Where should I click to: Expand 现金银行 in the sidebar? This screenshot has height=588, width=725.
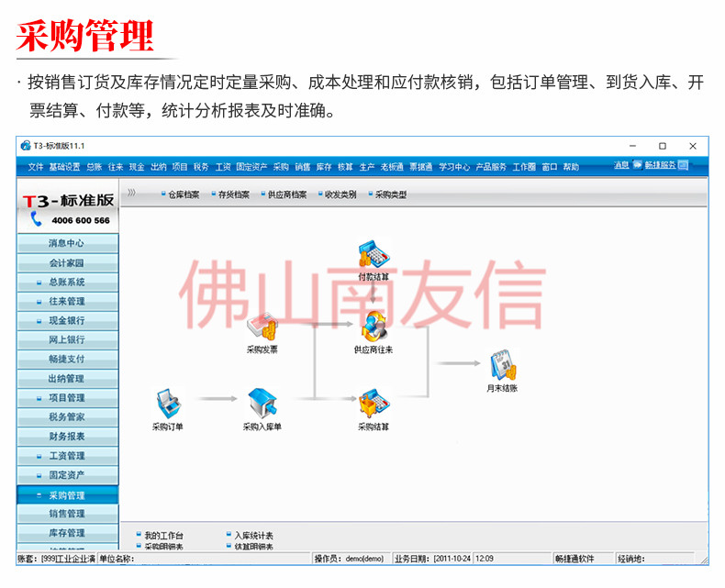pos(39,321)
